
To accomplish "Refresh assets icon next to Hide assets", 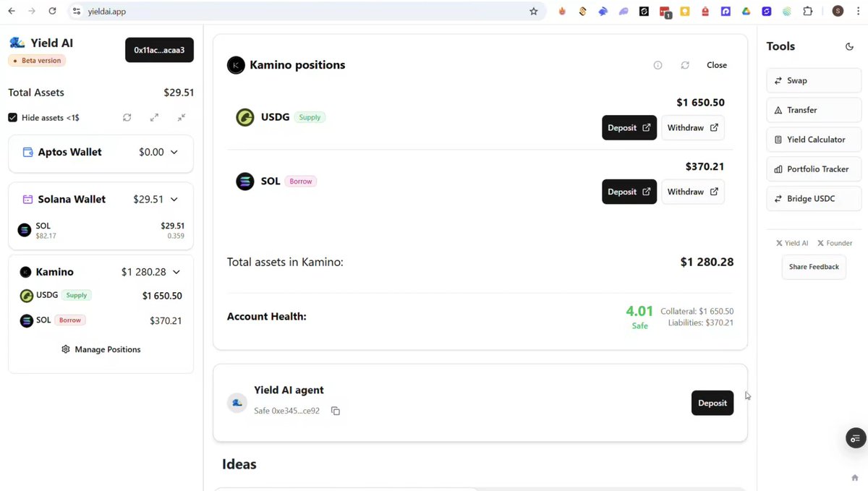I will [x=127, y=117].
